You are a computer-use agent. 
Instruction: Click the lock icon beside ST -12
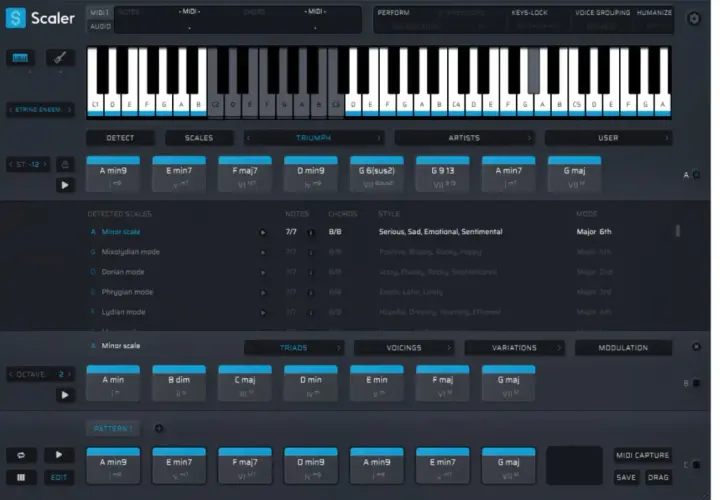(x=65, y=164)
